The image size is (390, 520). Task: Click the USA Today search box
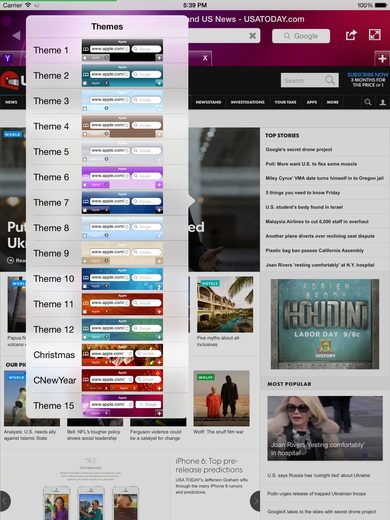(310, 80)
